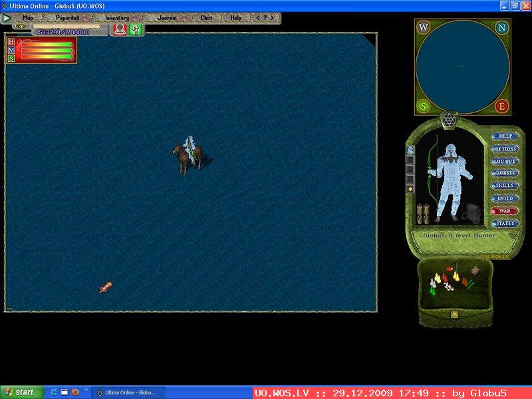Screen dimensions: 532x399
Task: Select the Ultima Online taskbar button
Action: pos(129,392)
